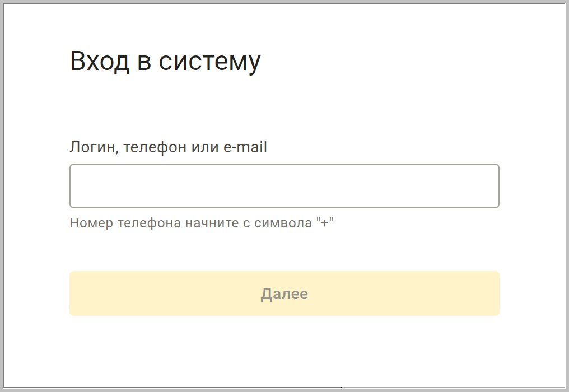Screen dimensions: 569x392
Task: Click the "+" symbol in the hint text
Action: tap(325, 223)
